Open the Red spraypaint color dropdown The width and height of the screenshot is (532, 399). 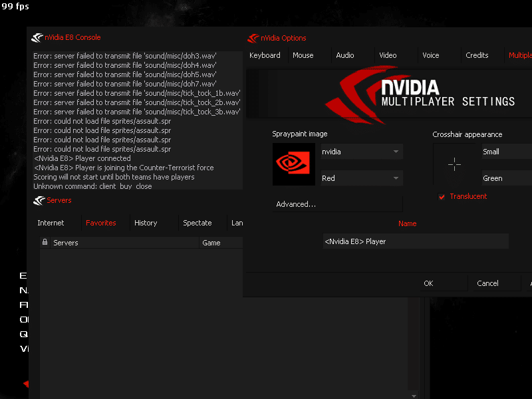[x=362, y=178]
